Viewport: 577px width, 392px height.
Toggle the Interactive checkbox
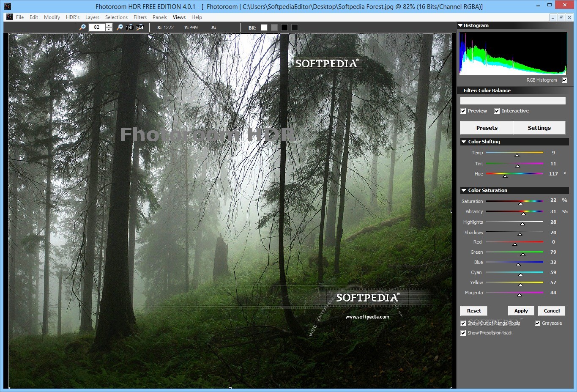[x=497, y=111]
